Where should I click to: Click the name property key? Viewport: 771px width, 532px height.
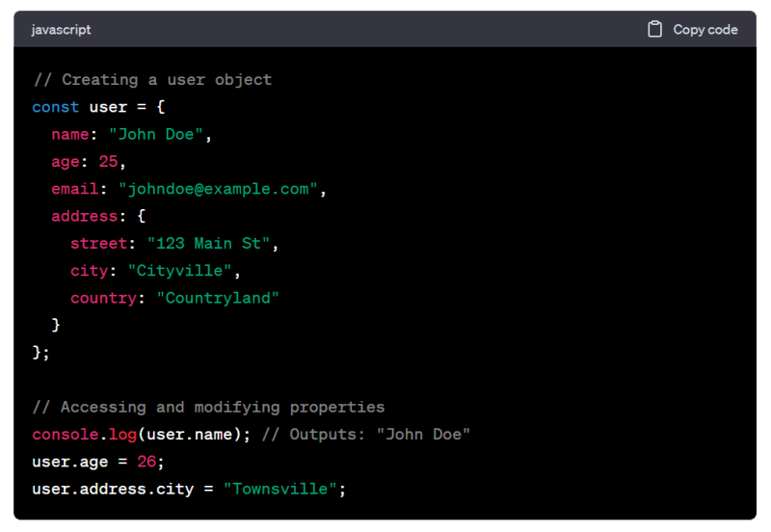[70, 134]
